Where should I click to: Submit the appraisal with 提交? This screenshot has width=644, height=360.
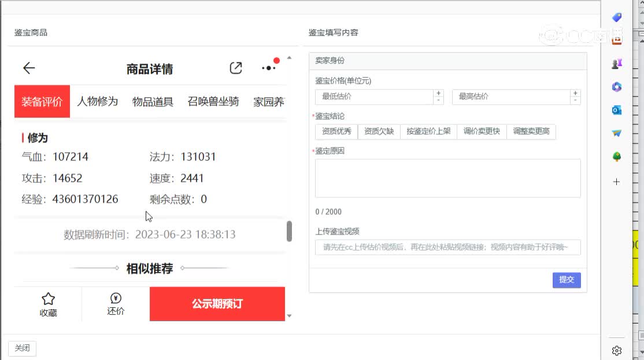click(567, 280)
